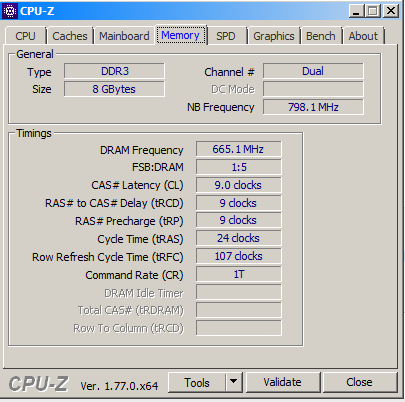View the About tab
Viewport: 405px width, 402px height.
[363, 36]
